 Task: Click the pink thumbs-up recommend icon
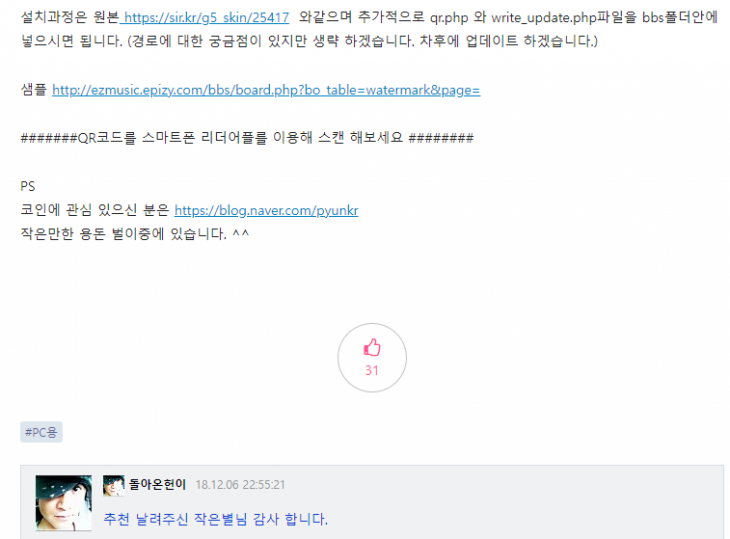(x=372, y=348)
